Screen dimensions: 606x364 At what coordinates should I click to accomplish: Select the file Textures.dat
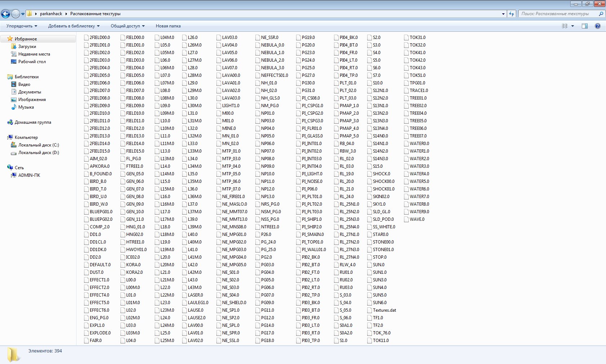coord(382,310)
